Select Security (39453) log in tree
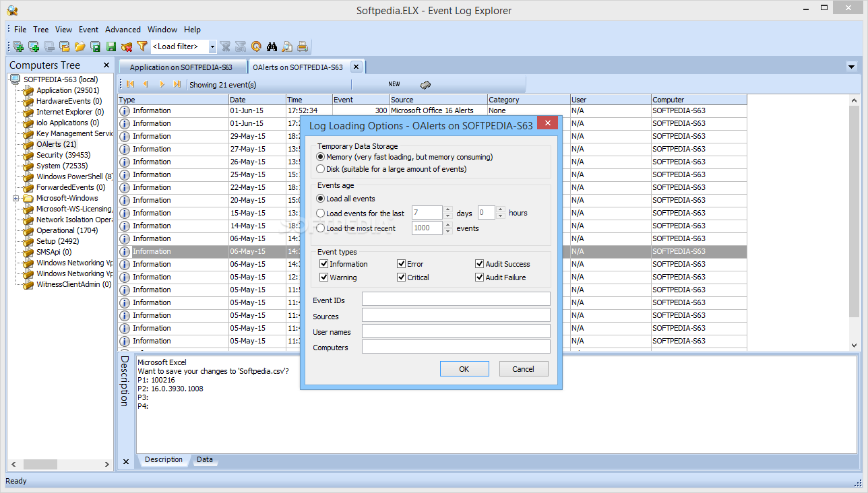The width and height of the screenshot is (868, 493). [63, 155]
